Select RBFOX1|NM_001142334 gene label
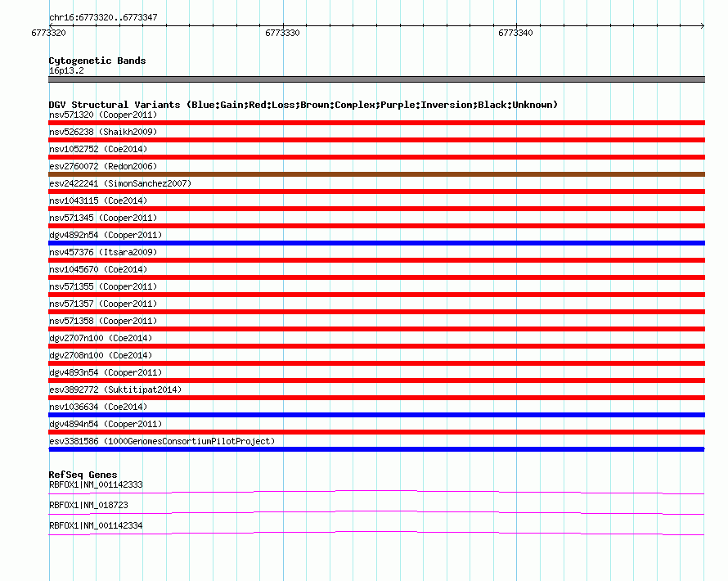The image size is (728, 581). (96, 525)
